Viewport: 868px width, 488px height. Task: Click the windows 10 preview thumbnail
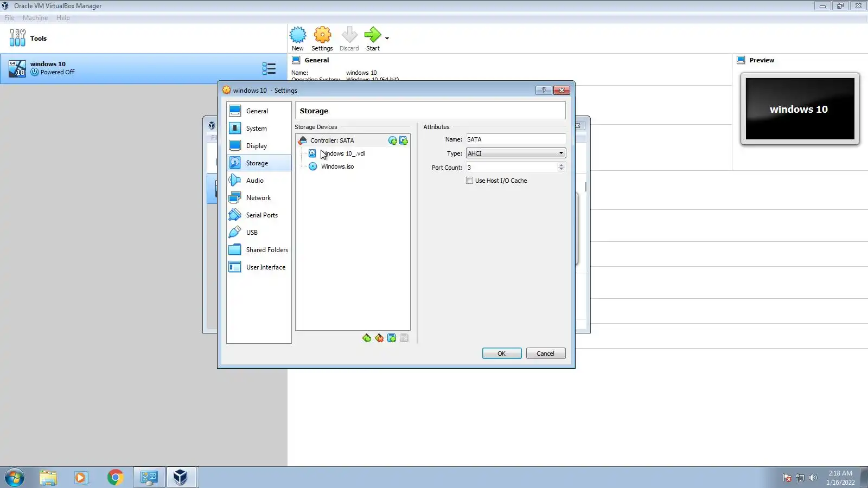[800, 109]
